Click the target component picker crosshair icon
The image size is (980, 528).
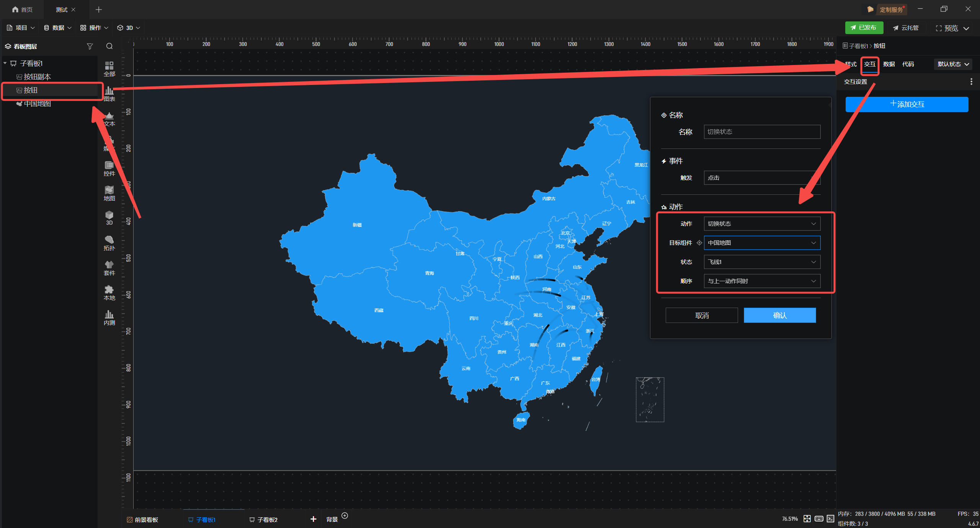point(699,243)
